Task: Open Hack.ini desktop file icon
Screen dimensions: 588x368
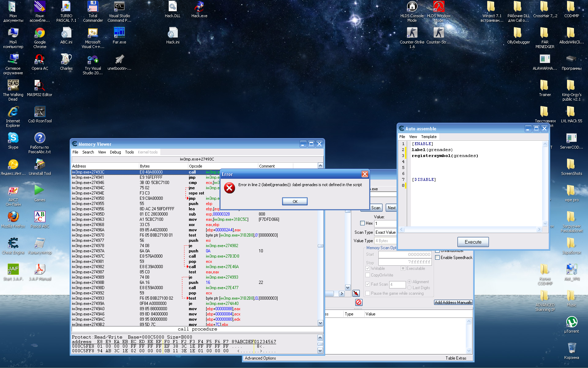Action: pos(173,35)
